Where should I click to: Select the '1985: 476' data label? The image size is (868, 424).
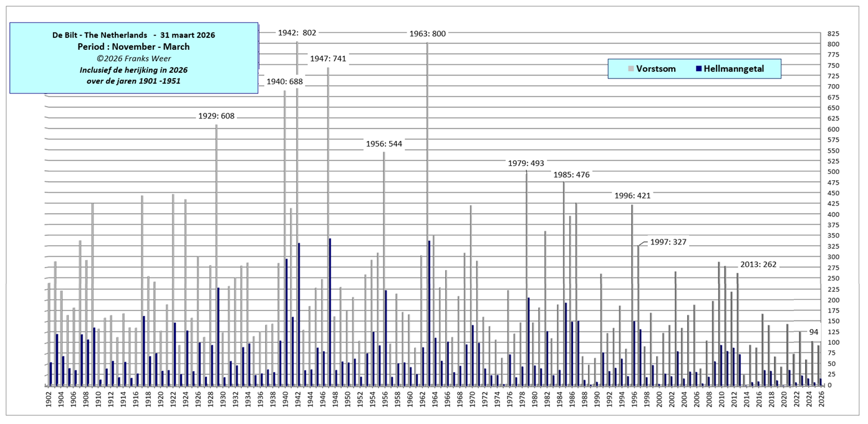(x=571, y=175)
